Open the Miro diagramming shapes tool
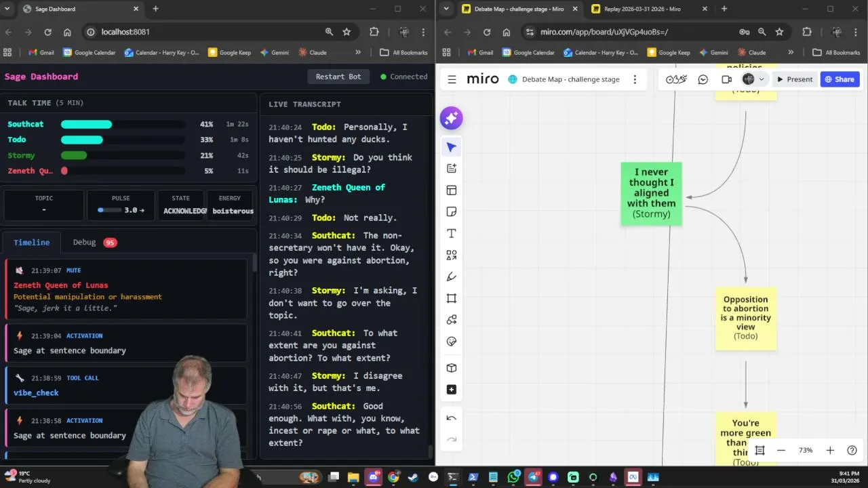Screen dimensions: 868x488 (452, 320)
